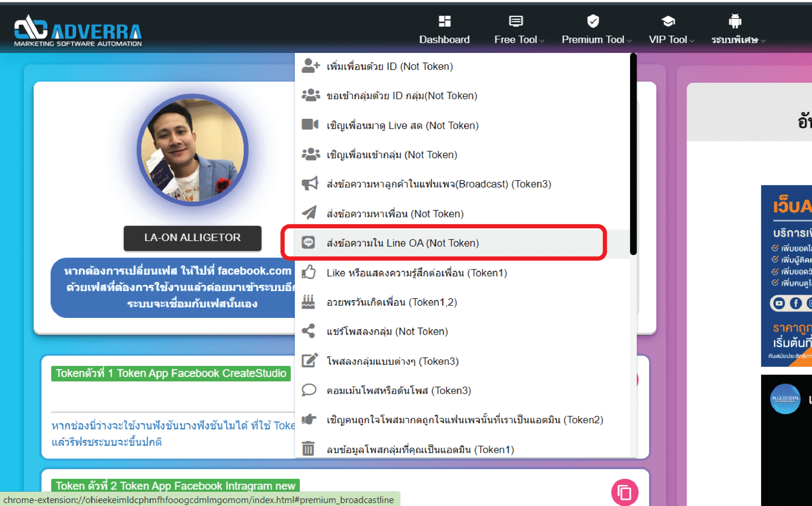812x506 pixels.
Task: Click the pink copy token button
Action: click(x=624, y=492)
